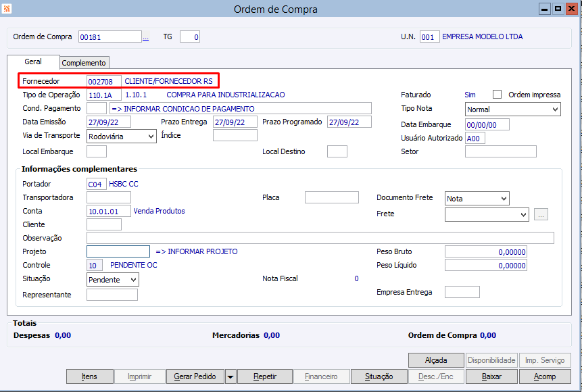This screenshot has height=392, width=582.
Task: Click the EMPRESA MODELO LTDA text
Action: (482, 36)
